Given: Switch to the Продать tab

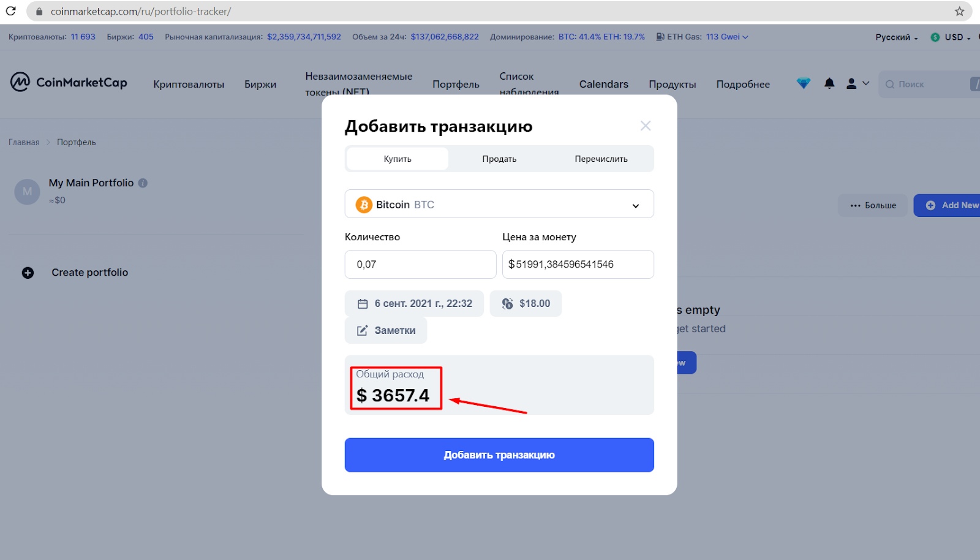Looking at the screenshot, I should (x=499, y=159).
